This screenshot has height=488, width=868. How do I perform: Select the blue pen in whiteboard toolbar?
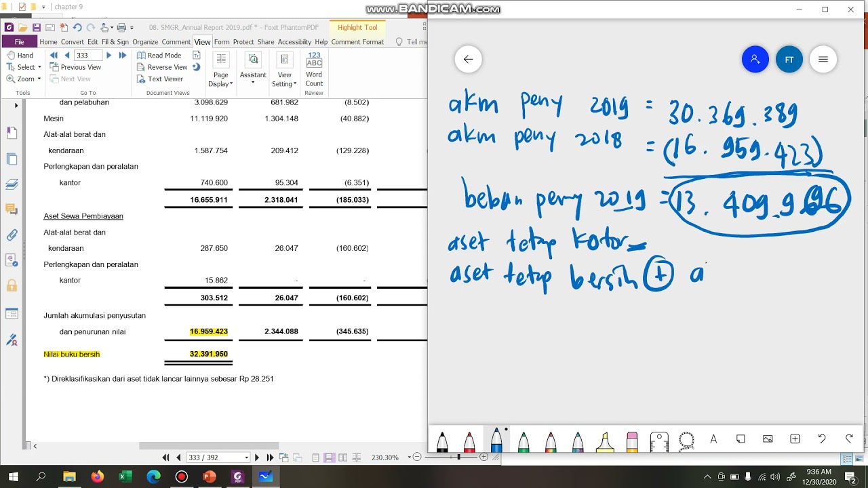496,439
